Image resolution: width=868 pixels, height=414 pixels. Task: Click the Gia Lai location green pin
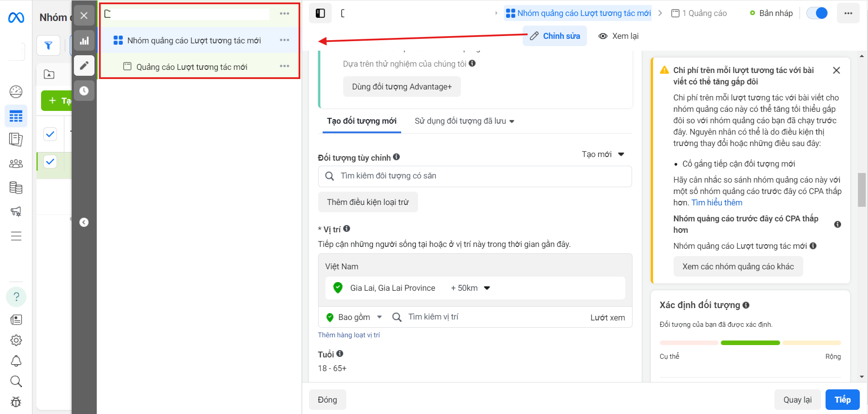tap(338, 288)
